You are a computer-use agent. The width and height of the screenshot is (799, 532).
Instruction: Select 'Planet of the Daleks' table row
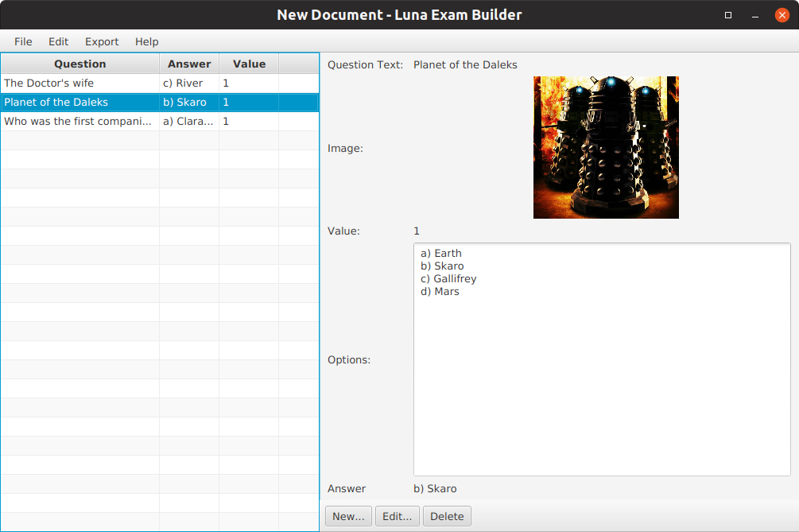click(x=160, y=103)
